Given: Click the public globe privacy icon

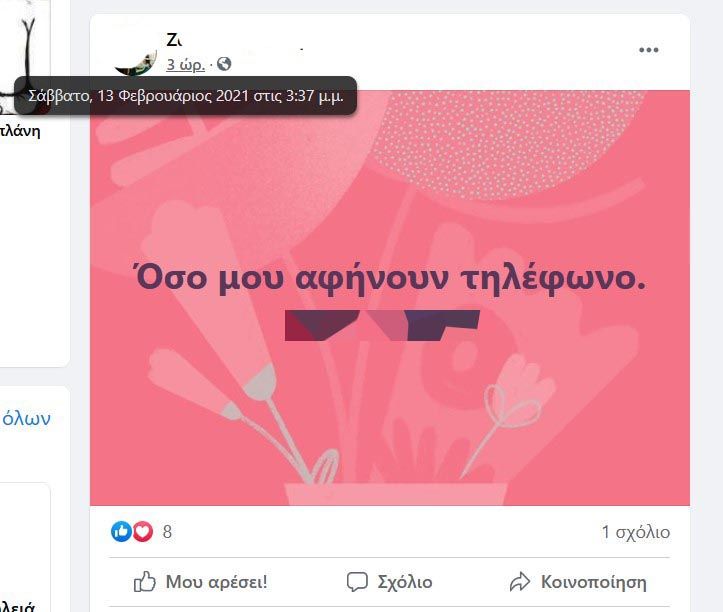Looking at the screenshot, I should point(224,64).
